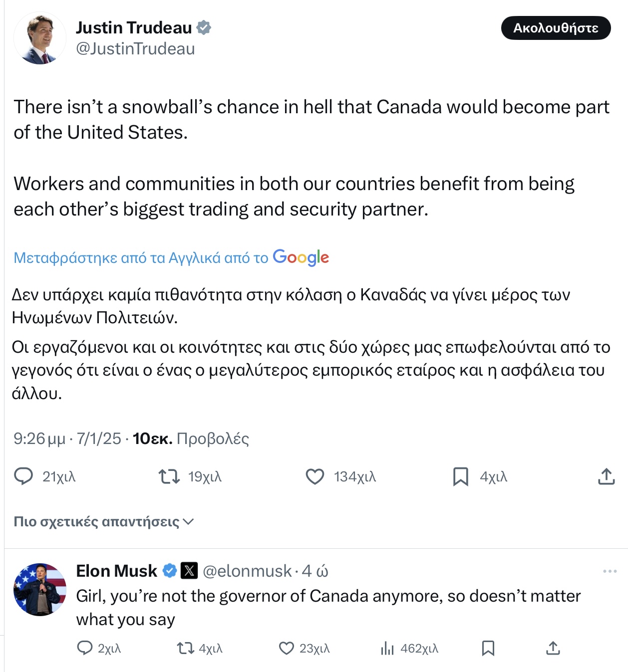This screenshot has width=628, height=672.
Task: Click the reply icon on Elon Musk's comment
Action: pyautogui.click(x=85, y=648)
